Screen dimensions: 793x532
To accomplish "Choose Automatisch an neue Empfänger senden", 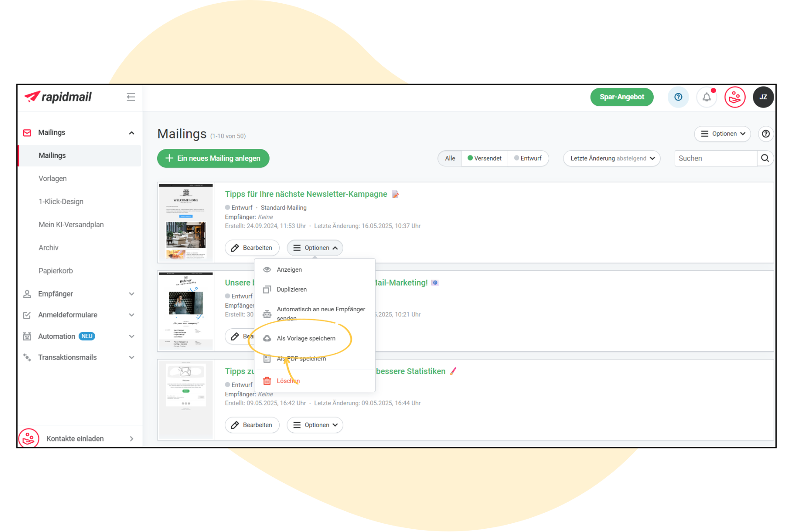I will [x=315, y=314].
